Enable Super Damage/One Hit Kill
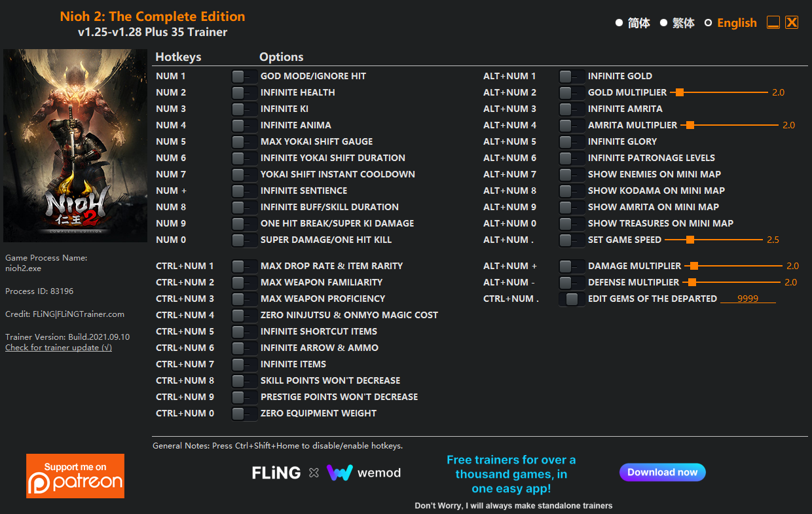Image resolution: width=812 pixels, height=514 pixels. click(244, 240)
